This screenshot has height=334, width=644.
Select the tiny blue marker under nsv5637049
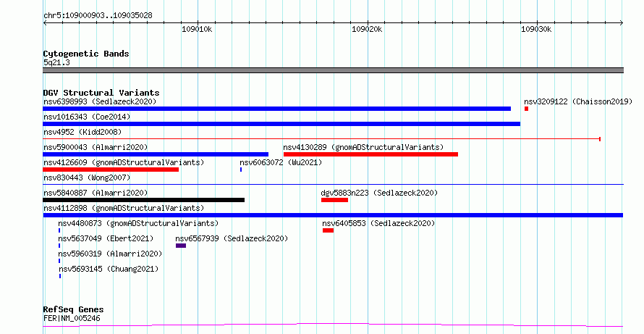coord(59,246)
